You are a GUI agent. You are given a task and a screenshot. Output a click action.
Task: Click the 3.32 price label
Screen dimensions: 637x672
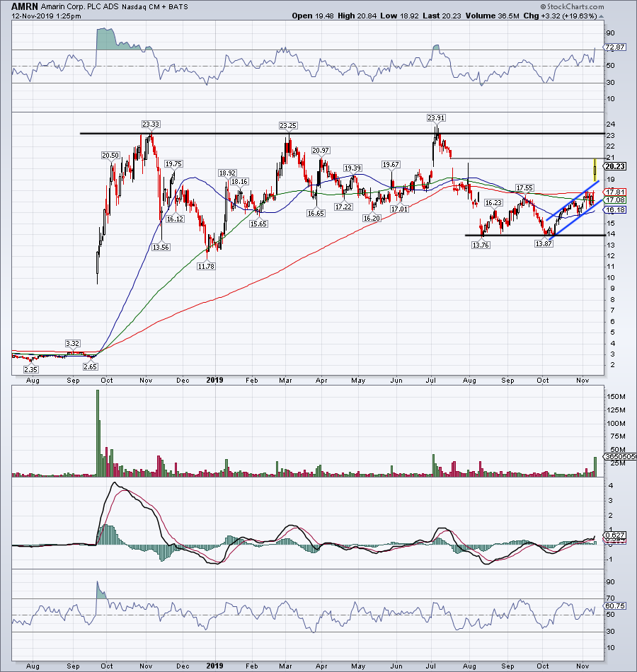pyautogui.click(x=72, y=343)
